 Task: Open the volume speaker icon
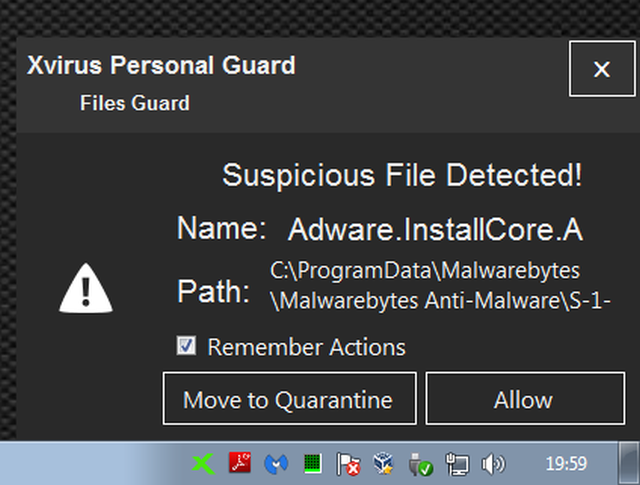pyautogui.click(x=493, y=464)
